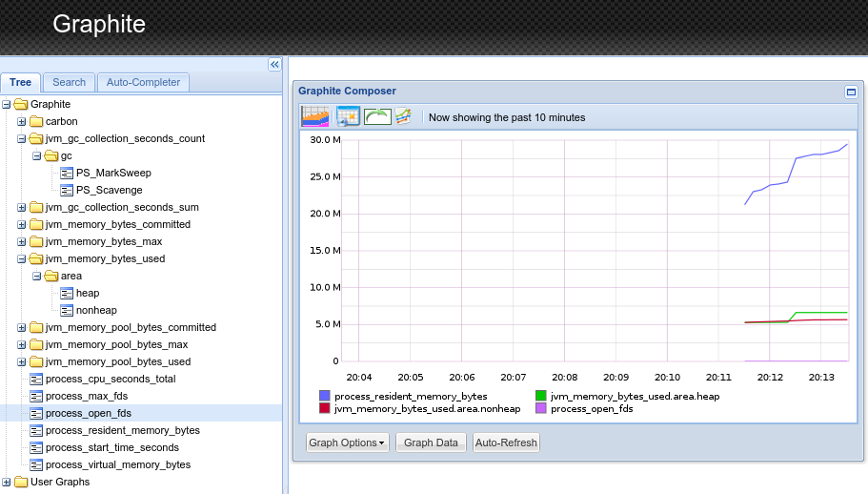Click the process_max_fds metric icon
Screen dimensions: 868x494
(x=36, y=397)
